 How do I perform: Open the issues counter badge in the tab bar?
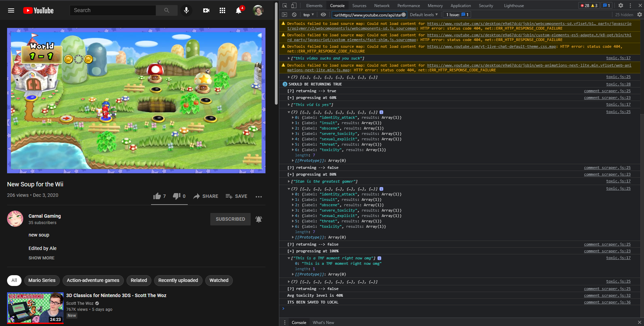tap(607, 5)
